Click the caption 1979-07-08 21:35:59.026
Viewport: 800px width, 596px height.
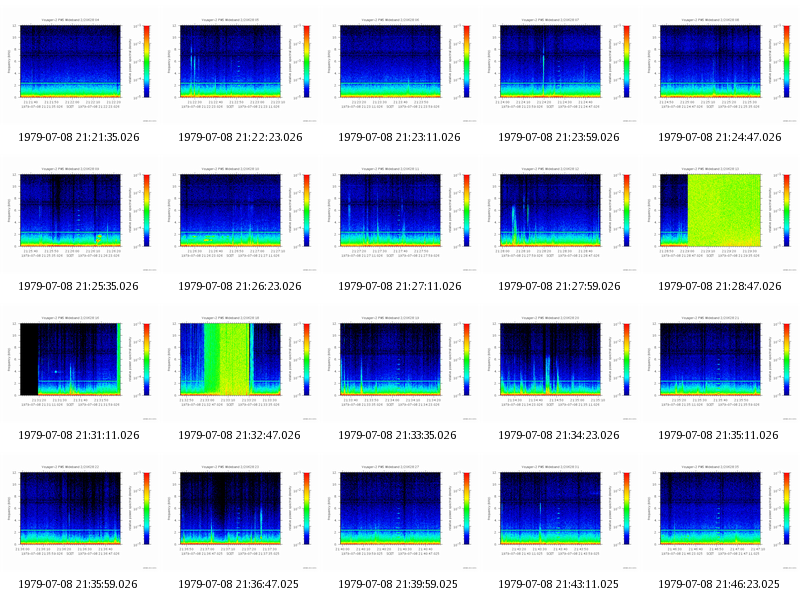point(78,584)
